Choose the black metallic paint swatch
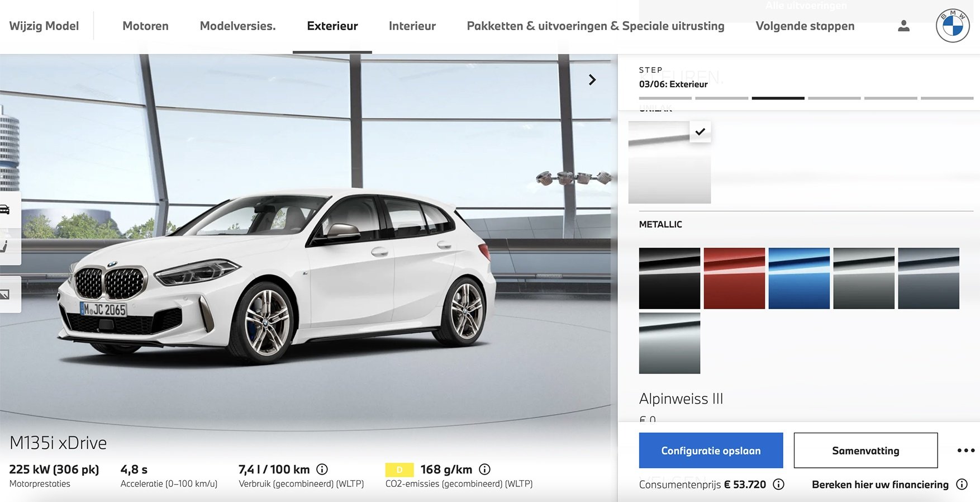This screenshot has width=980, height=502. coord(669,278)
